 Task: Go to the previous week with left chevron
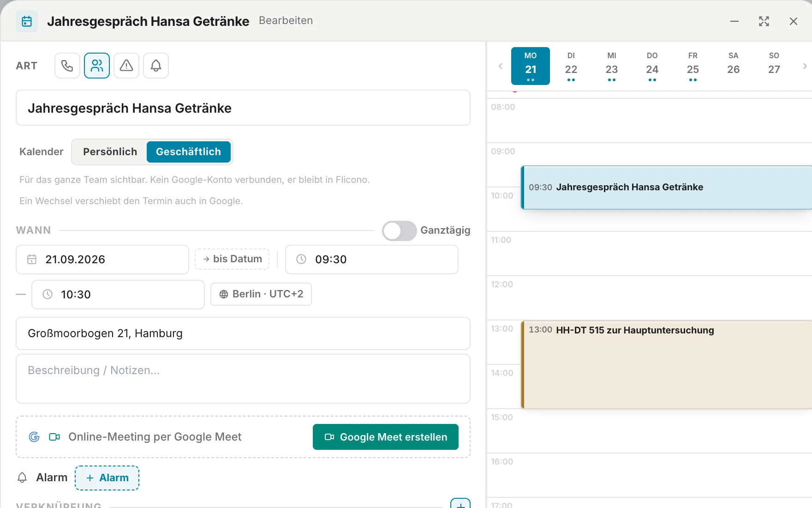501,66
